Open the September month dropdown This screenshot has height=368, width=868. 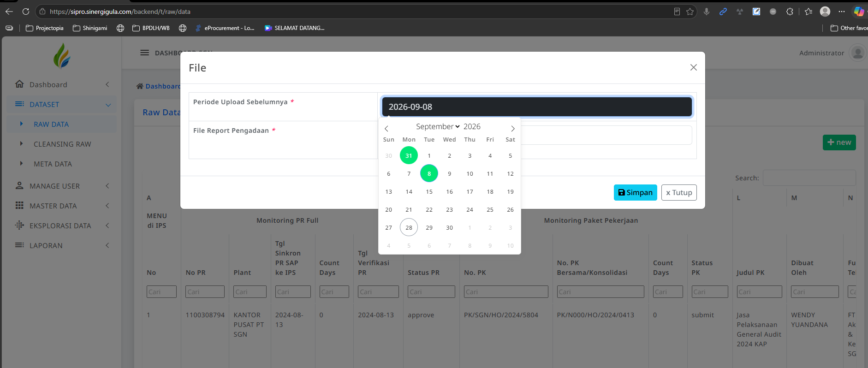438,126
